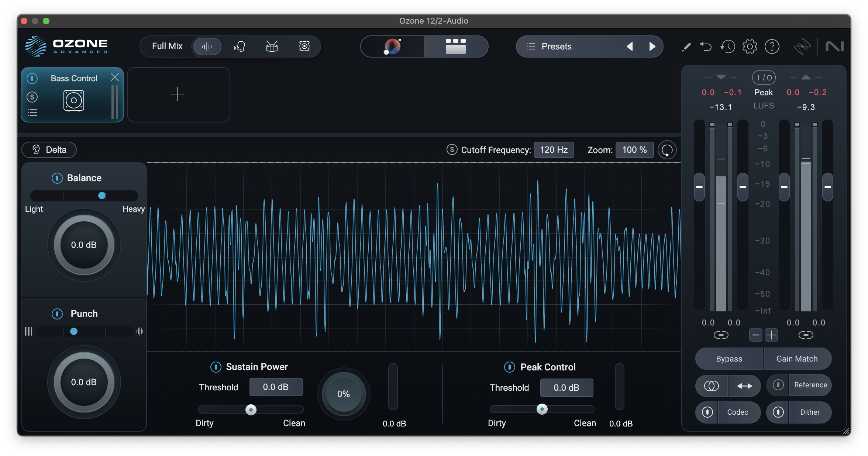Select the Bass Control module speaker thumbnail
Image resolution: width=868 pixels, height=456 pixels.
coord(74,100)
